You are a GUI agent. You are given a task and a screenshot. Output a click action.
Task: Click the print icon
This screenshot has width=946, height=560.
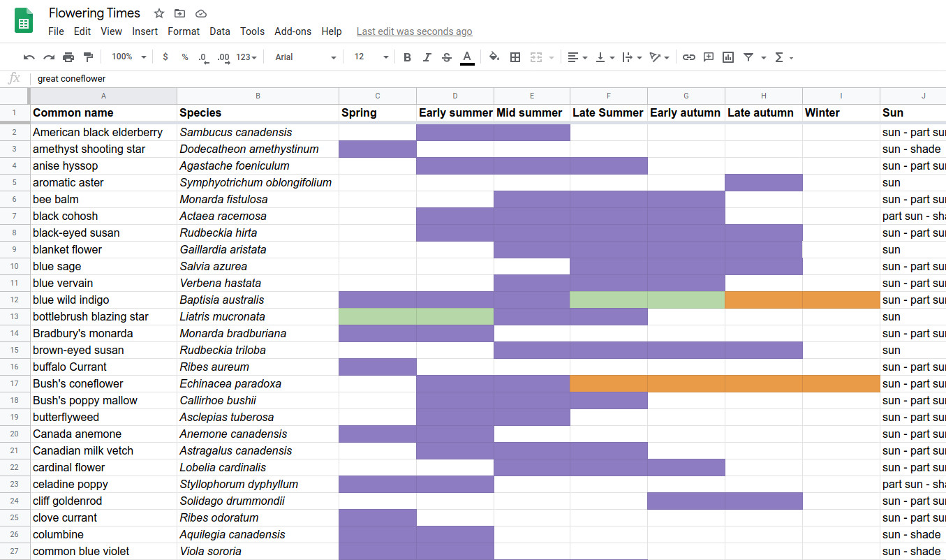[x=68, y=57]
